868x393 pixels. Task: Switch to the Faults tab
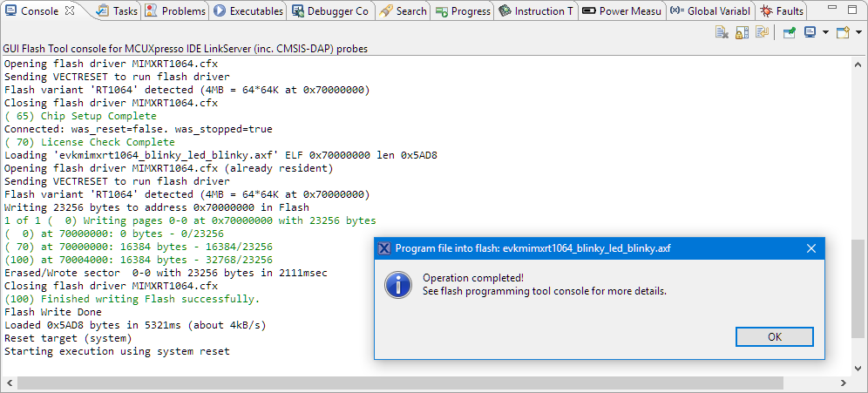pyautogui.click(x=783, y=11)
